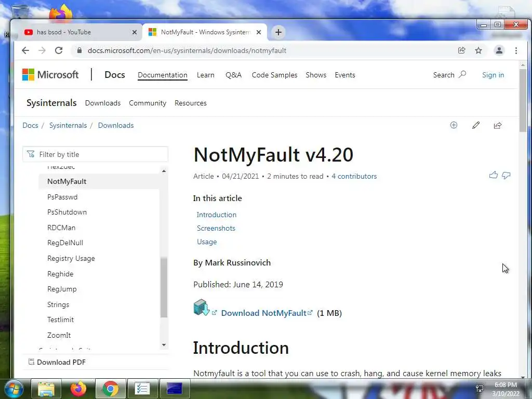
Task: Click the Downloads breadcrumb
Action: pyautogui.click(x=116, y=125)
